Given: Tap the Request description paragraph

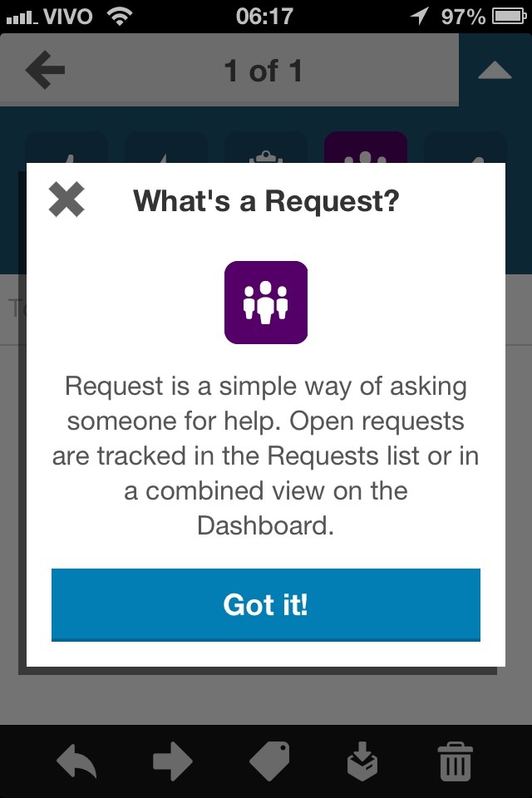Looking at the screenshot, I should 266,456.
